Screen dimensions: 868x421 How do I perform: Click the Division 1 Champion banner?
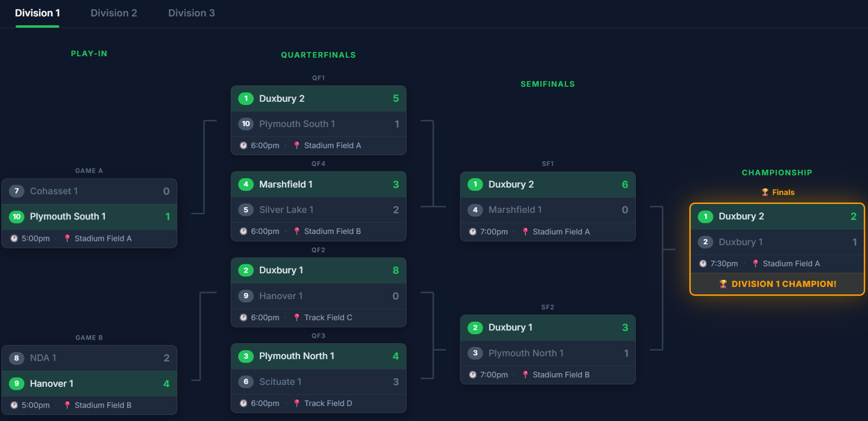coord(778,284)
